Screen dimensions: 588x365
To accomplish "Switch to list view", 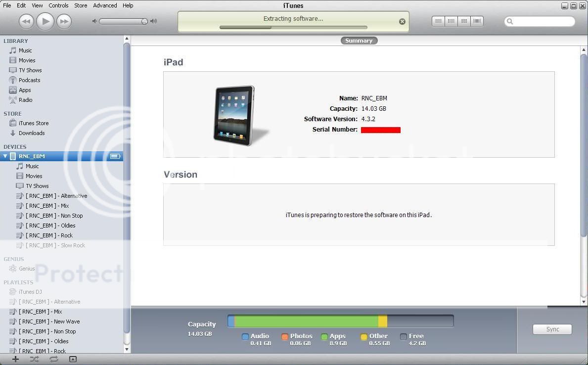I will (x=438, y=21).
